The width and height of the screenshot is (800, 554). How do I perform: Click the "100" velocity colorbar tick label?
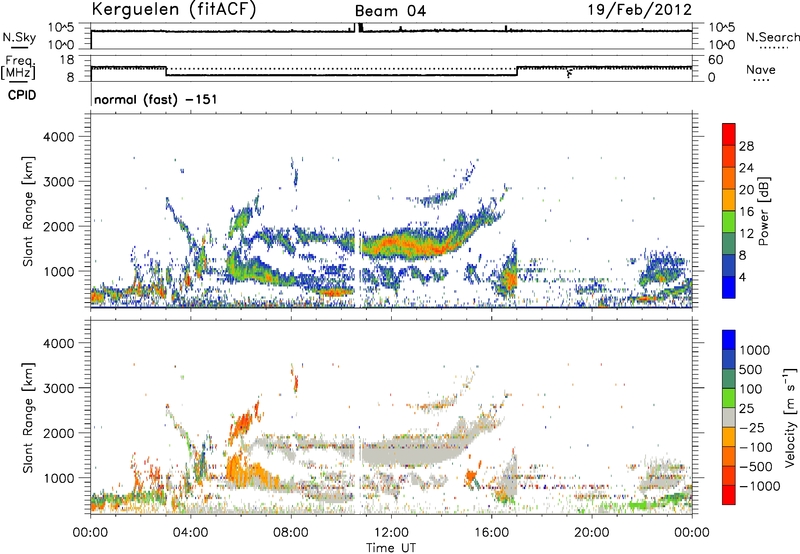tap(751, 389)
